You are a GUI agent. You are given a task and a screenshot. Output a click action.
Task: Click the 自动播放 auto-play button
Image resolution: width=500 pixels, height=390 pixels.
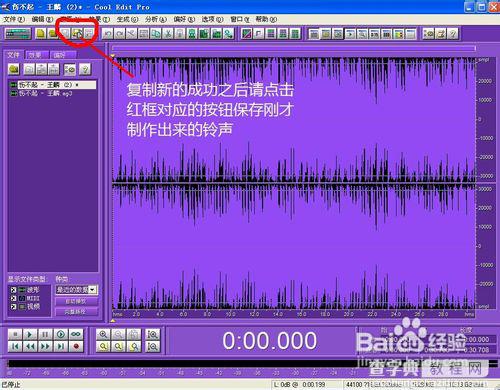tap(76, 301)
